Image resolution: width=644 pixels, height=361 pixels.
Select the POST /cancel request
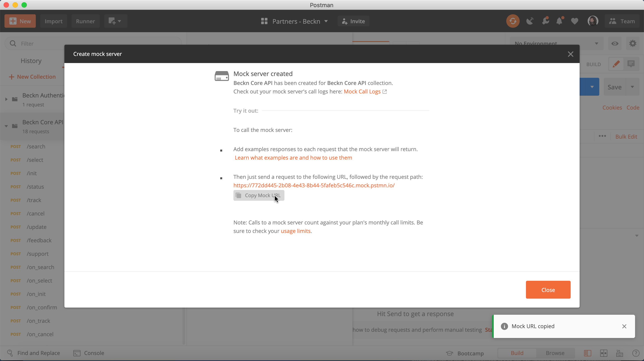pyautogui.click(x=32, y=214)
